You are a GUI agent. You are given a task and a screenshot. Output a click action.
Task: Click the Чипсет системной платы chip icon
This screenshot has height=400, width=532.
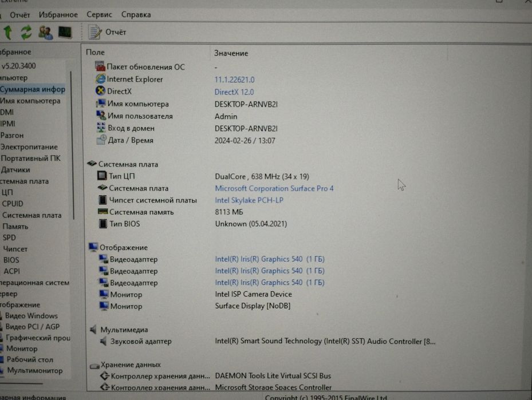point(103,200)
